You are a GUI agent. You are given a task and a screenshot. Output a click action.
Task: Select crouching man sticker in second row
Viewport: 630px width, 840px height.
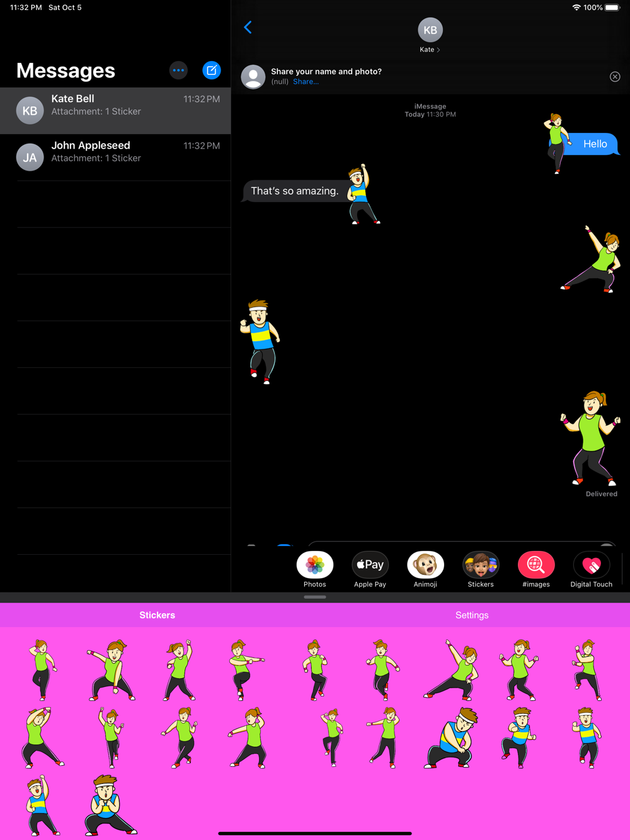coord(452,737)
